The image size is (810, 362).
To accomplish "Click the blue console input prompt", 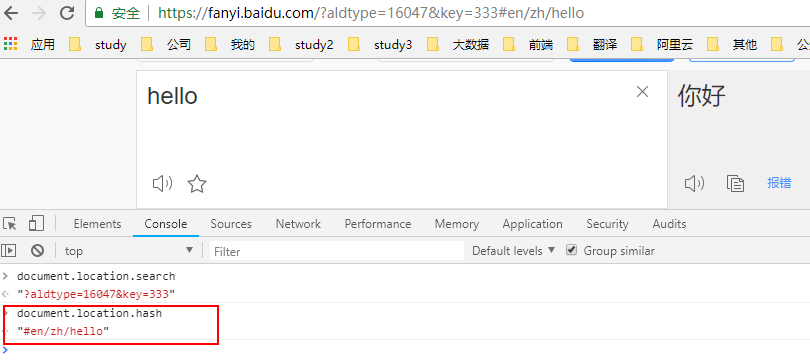I will 5,350.
